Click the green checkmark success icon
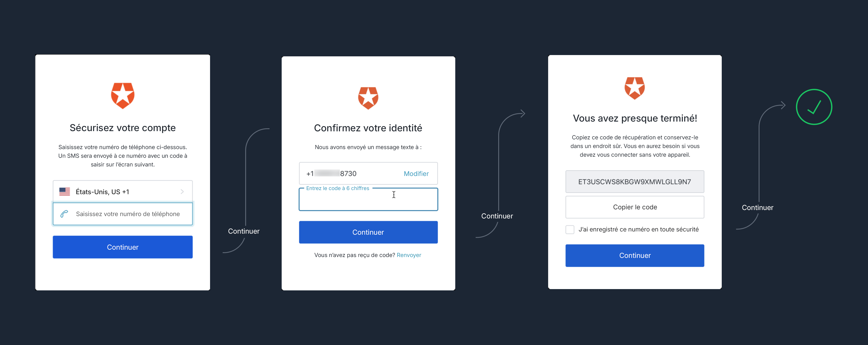Viewport: 868px width, 345px height. (x=814, y=107)
